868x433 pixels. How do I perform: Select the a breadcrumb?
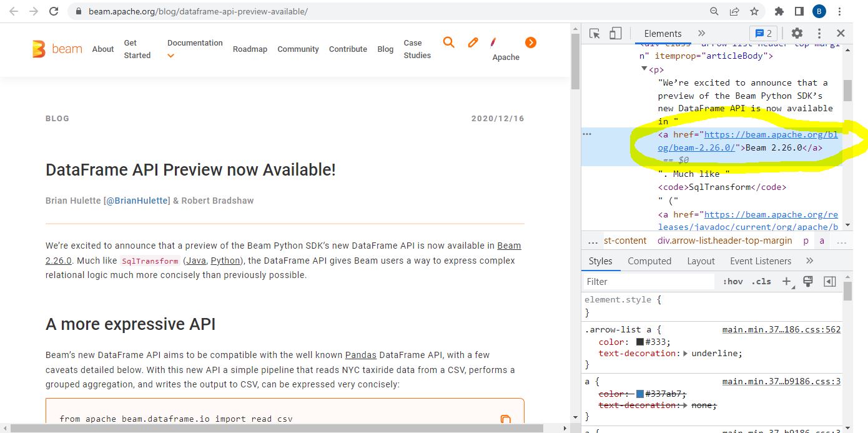[x=822, y=241]
